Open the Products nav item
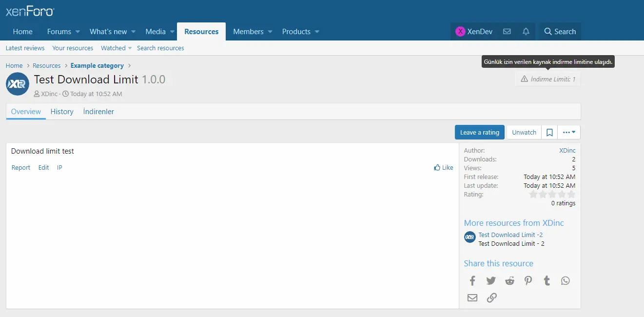 tap(296, 32)
